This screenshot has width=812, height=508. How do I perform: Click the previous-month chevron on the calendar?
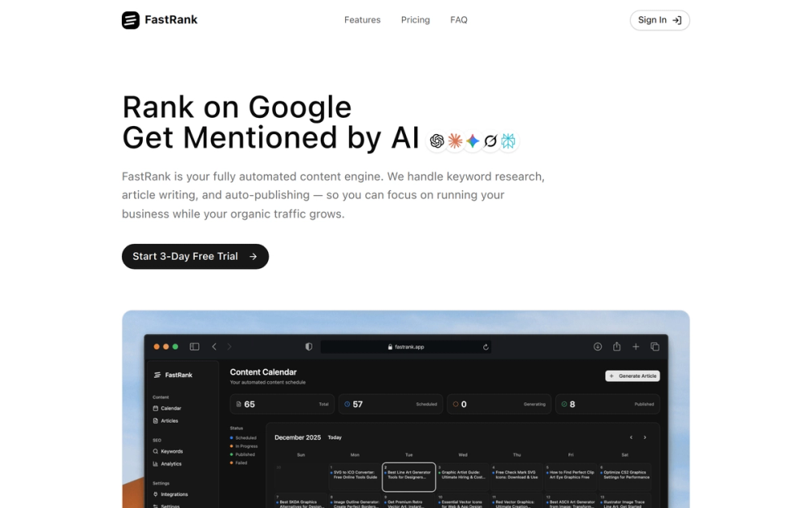[631, 436]
